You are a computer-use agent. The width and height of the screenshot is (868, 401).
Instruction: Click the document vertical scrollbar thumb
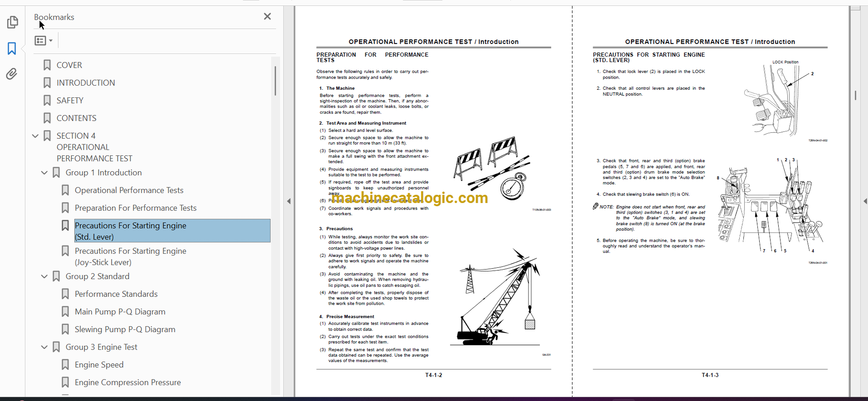click(855, 95)
